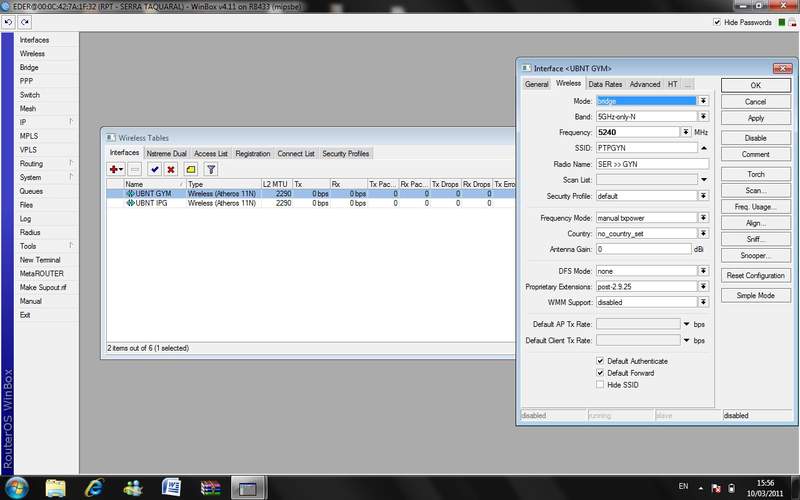Click the Snooper... button

[756, 256]
